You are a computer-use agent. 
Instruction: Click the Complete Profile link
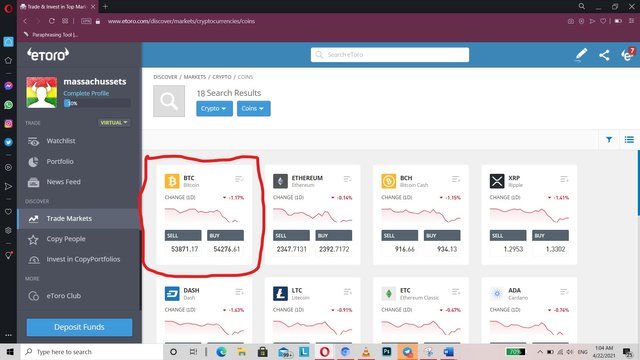coord(86,93)
